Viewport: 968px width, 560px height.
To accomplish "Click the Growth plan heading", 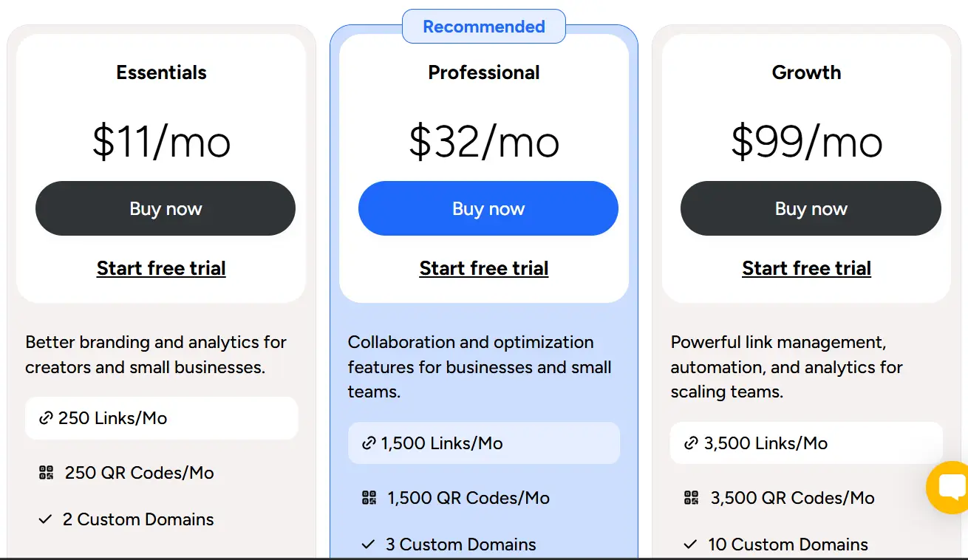I will 806,72.
